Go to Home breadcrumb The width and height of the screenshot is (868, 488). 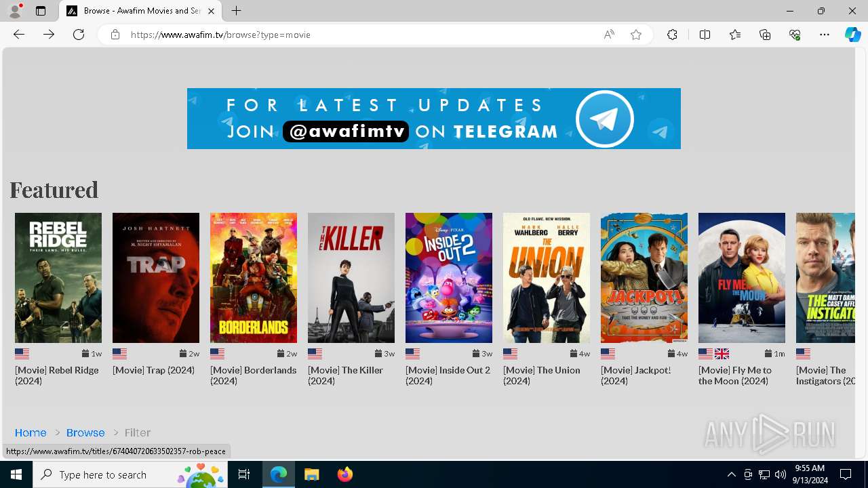(x=31, y=432)
